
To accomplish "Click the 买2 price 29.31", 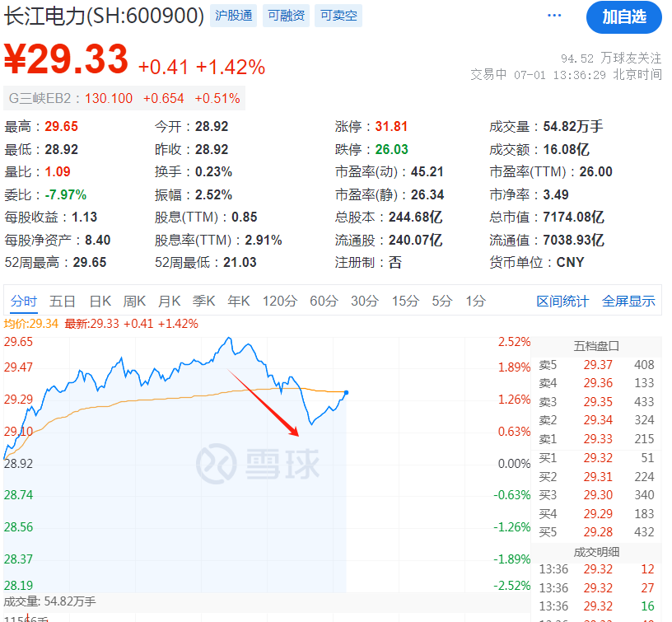I will [598, 477].
